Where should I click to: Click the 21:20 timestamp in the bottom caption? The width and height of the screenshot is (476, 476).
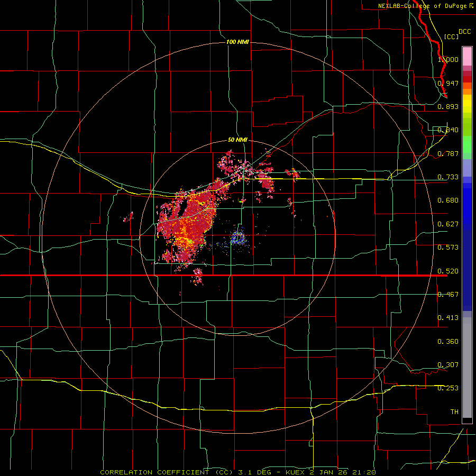(x=364, y=472)
